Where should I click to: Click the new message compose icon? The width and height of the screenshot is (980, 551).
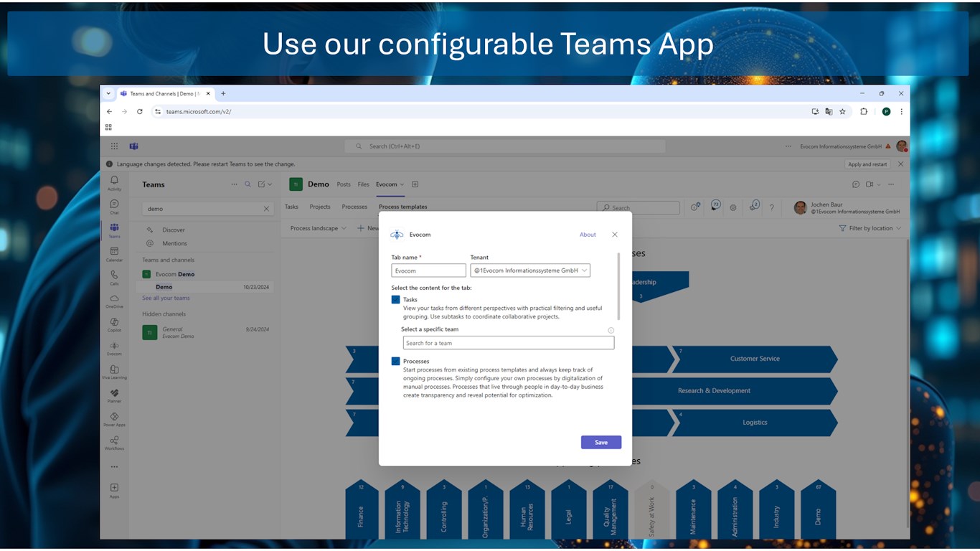point(262,184)
